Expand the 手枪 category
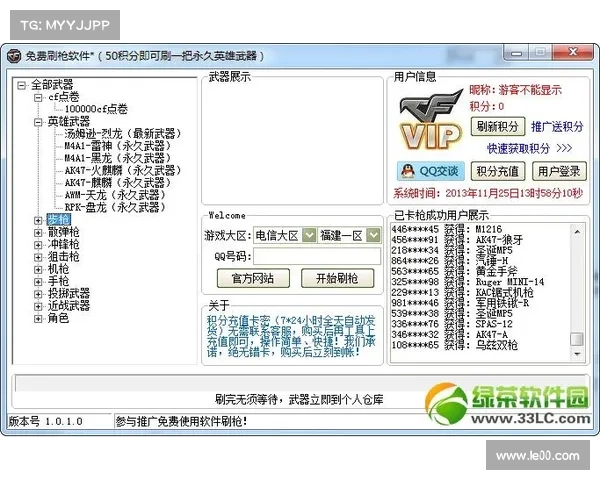The width and height of the screenshot is (600, 480). (x=38, y=282)
